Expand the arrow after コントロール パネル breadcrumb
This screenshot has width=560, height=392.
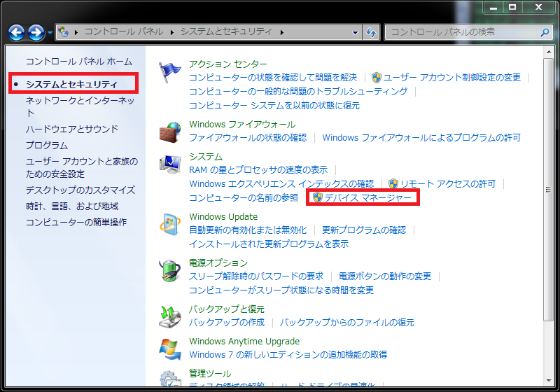pyautogui.click(x=172, y=32)
